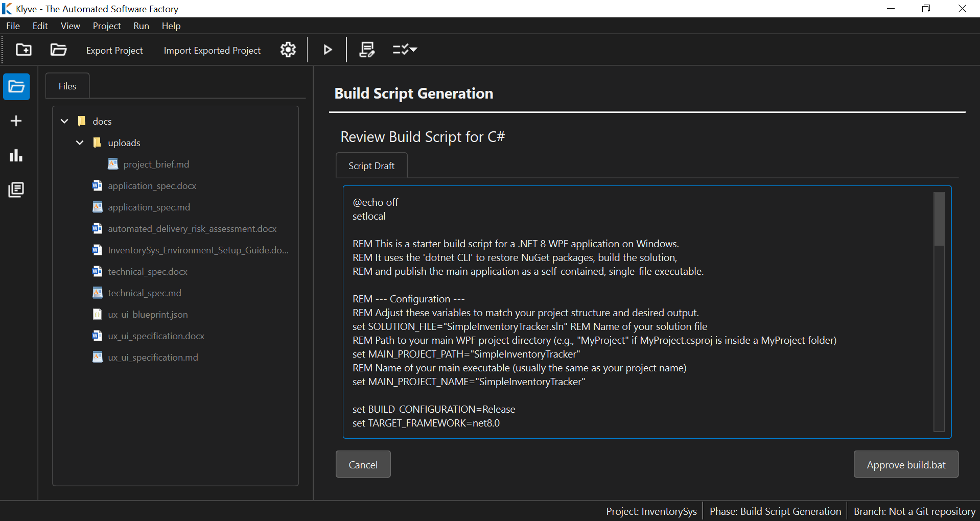Viewport: 980px width, 521px height.
Task: Collapse the docs folder chevron
Action: coord(64,121)
